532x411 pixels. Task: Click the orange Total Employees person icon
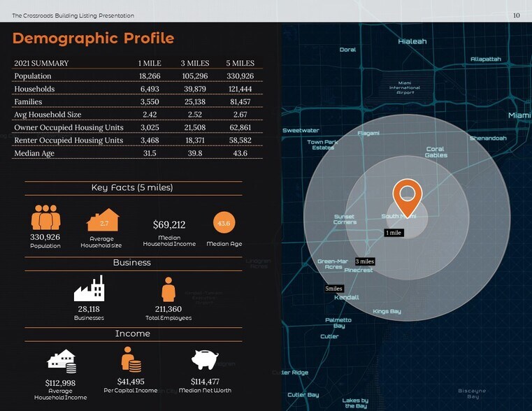pyautogui.click(x=168, y=289)
